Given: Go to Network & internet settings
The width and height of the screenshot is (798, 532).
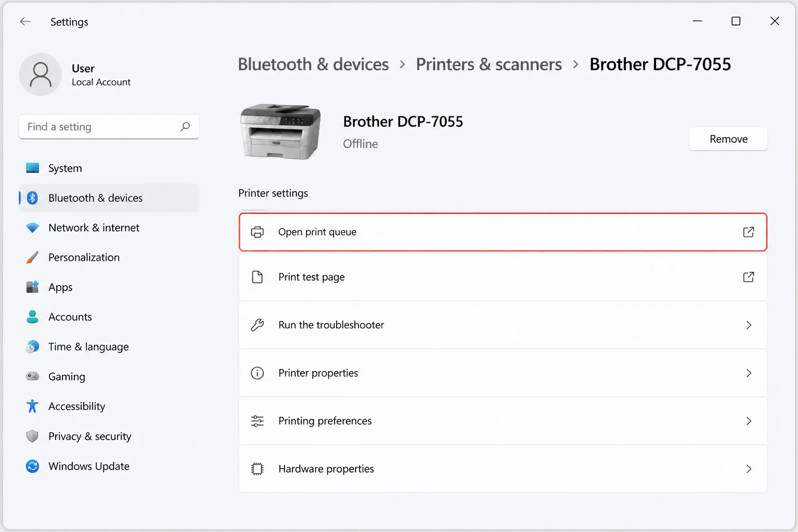Looking at the screenshot, I should (x=109, y=228).
